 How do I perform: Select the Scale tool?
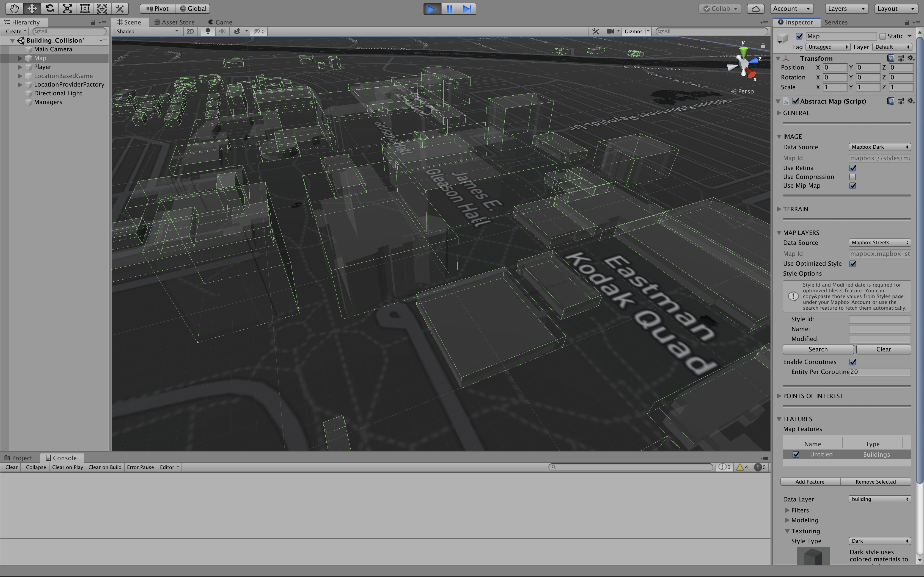(x=67, y=9)
